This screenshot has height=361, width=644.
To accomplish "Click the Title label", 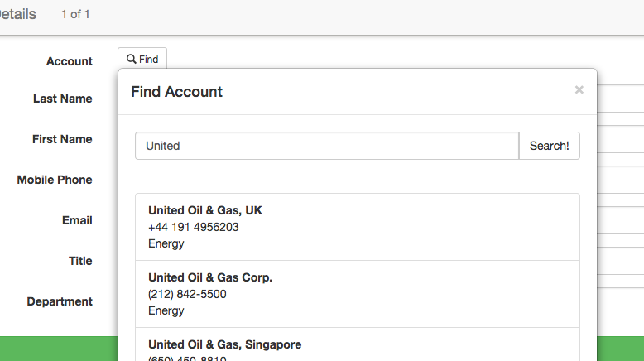I will click(80, 261).
